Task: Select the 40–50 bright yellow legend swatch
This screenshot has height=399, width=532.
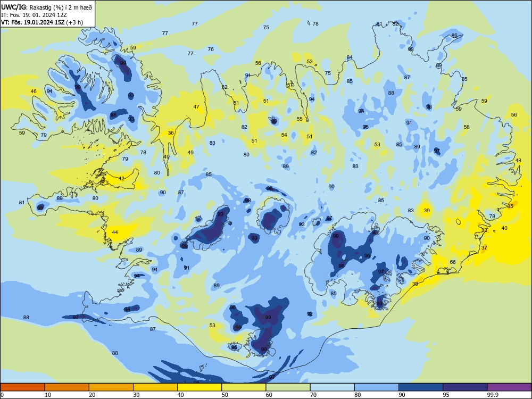Action: point(199,387)
